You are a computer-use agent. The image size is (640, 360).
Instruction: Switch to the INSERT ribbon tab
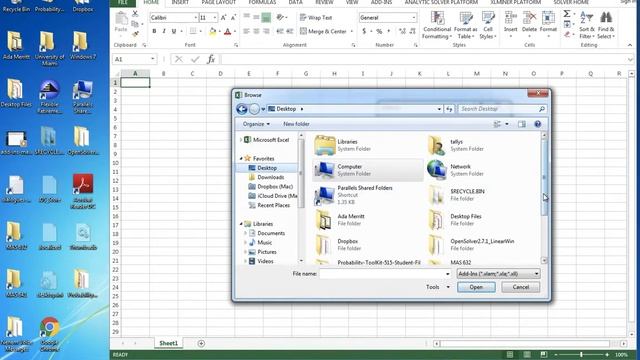click(180, 2)
